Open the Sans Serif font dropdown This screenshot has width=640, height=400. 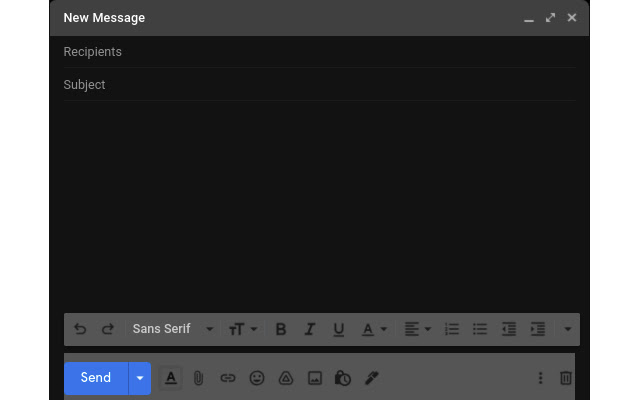pyautogui.click(x=172, y=329)
